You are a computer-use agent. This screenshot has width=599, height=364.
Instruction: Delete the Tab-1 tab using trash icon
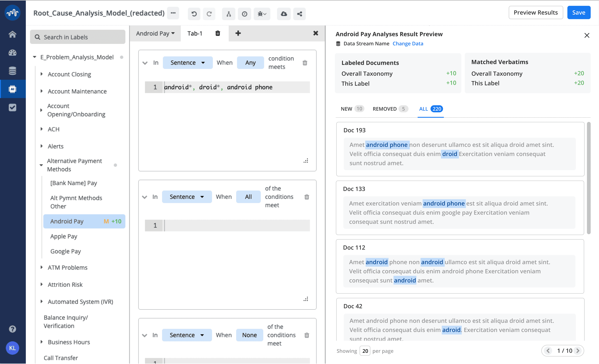tap(218, 33)
